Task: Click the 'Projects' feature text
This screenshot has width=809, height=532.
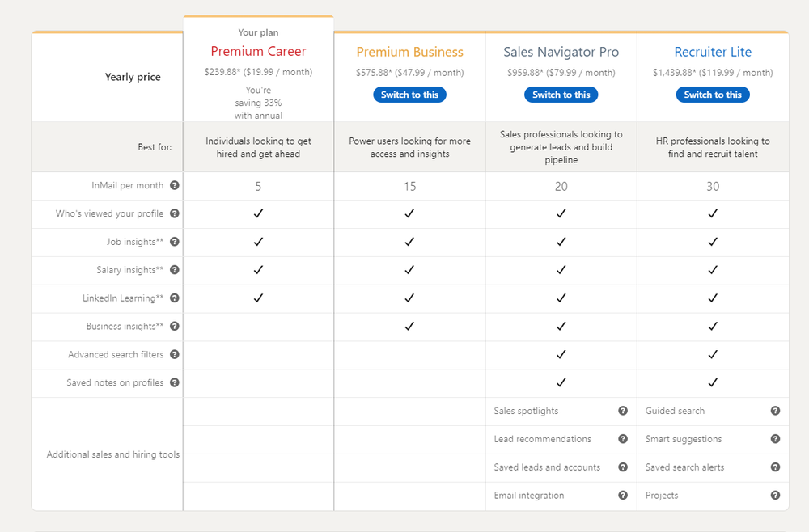Action: pos(662,496)
